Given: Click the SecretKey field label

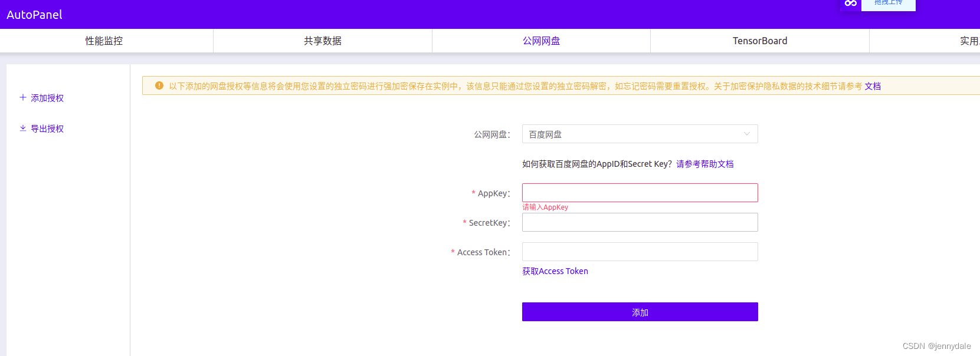Looking at the screenshot, I should tap(489, 223).
